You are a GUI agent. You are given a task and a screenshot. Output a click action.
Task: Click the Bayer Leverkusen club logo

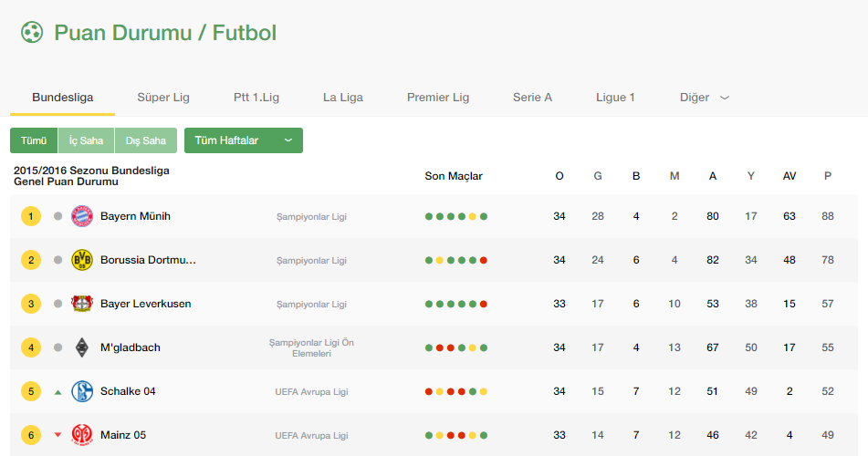pyautogui.click(x=82, y=304)
